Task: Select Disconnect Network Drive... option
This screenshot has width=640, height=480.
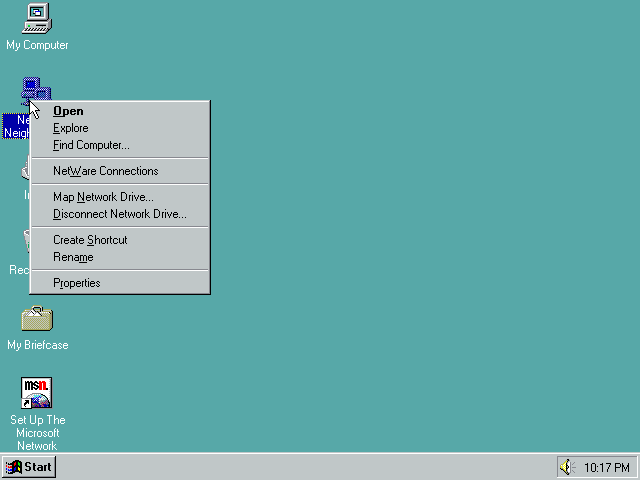Action: click(x=120, y=214)
